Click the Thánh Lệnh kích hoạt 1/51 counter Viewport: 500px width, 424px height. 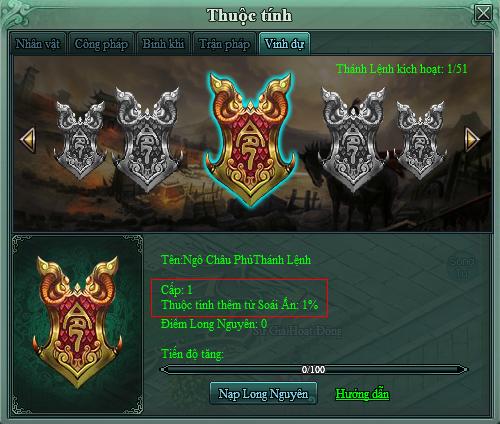pos(402,69)
